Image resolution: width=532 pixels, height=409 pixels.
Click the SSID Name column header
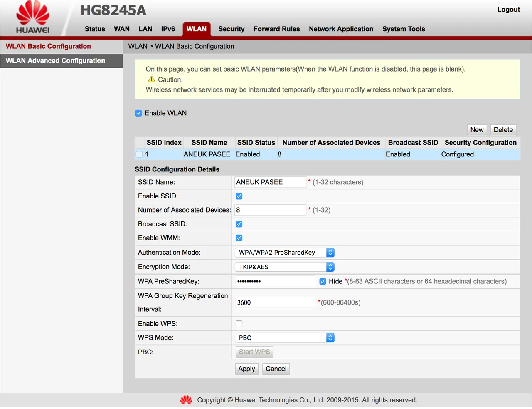pos(209,143)
